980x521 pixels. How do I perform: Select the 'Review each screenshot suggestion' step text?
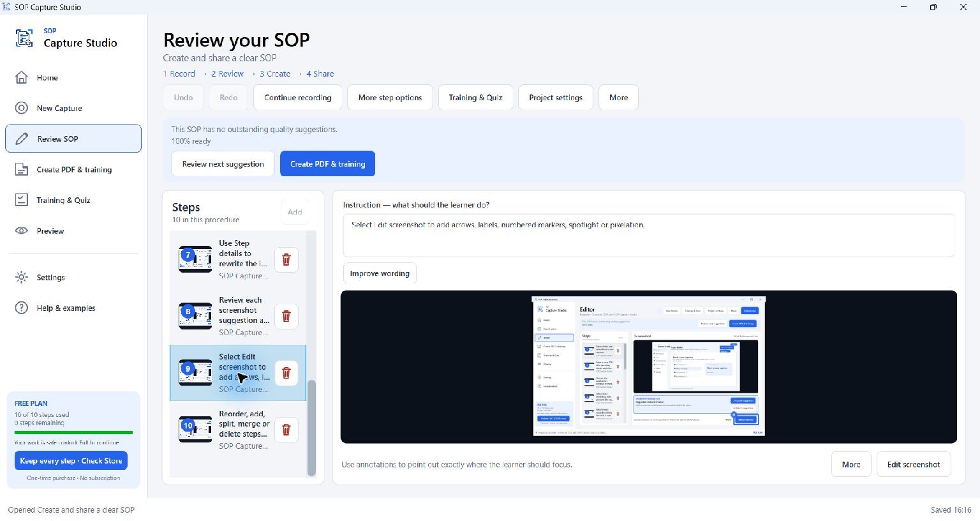[x=244, y=310]
